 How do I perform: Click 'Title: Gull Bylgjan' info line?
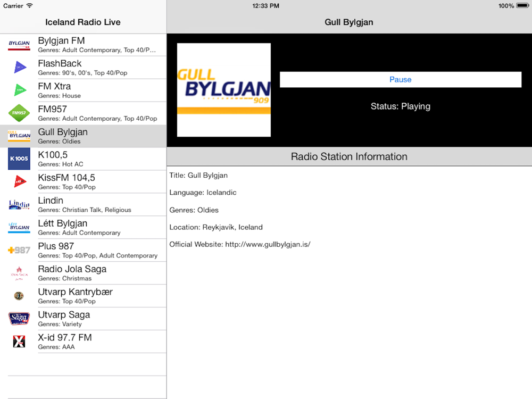[x=198, y=176]
